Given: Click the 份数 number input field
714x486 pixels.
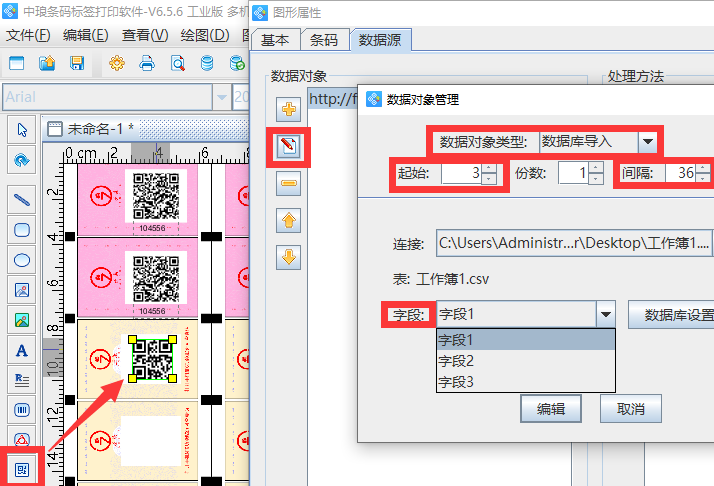Looking at the screenshot, I should pos(573,173).
